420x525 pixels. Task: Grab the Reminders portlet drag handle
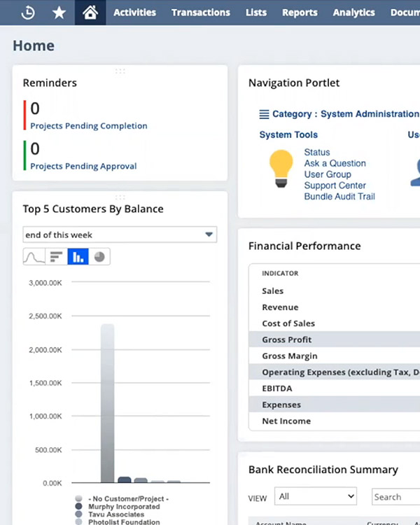tap(120, 71)
